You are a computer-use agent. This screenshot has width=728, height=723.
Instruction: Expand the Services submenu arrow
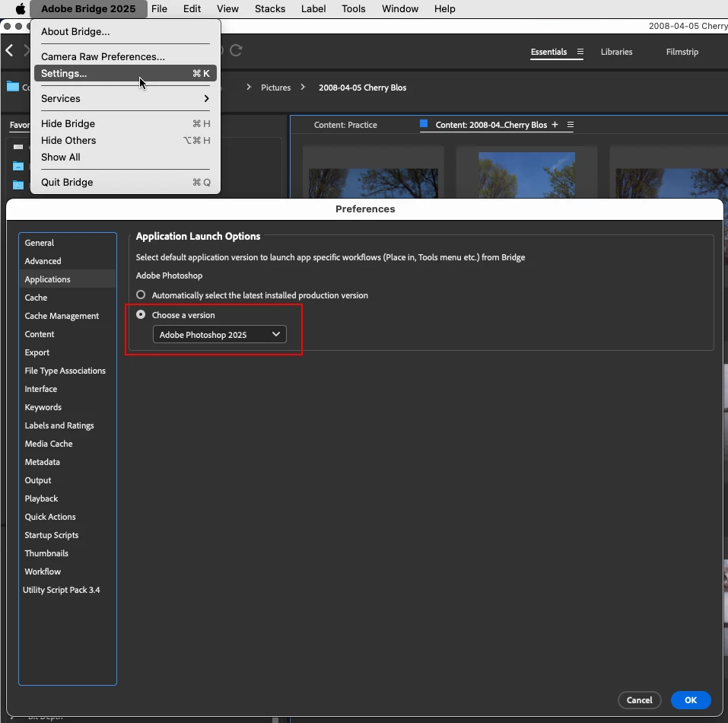pyautogui.click(x=206, y=98)
